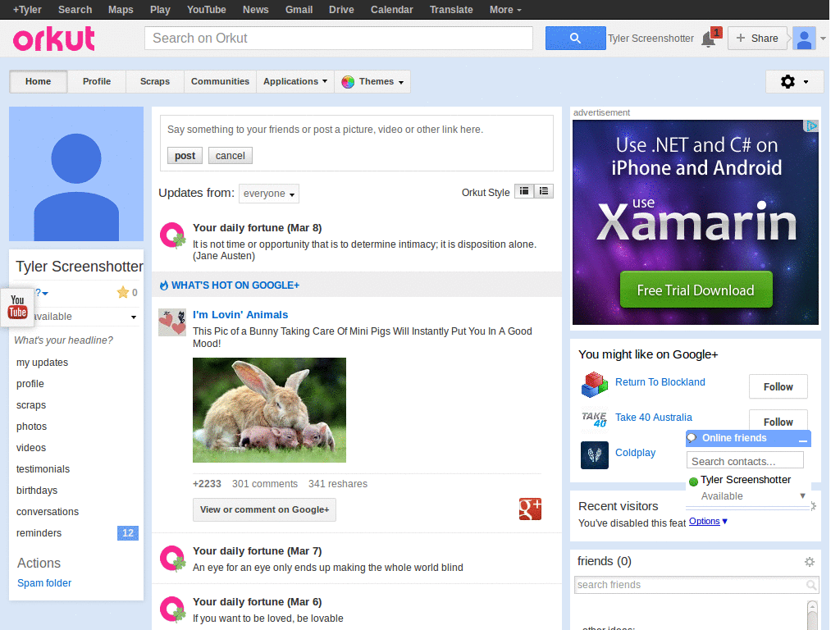Click the Search on Orkut field
Viewport: 840px width, 630px height.
339,38
